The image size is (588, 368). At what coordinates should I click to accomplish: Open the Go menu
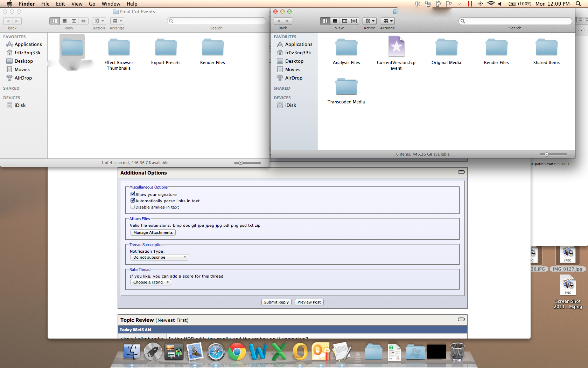pyautogui.click(x=92, y=4)
